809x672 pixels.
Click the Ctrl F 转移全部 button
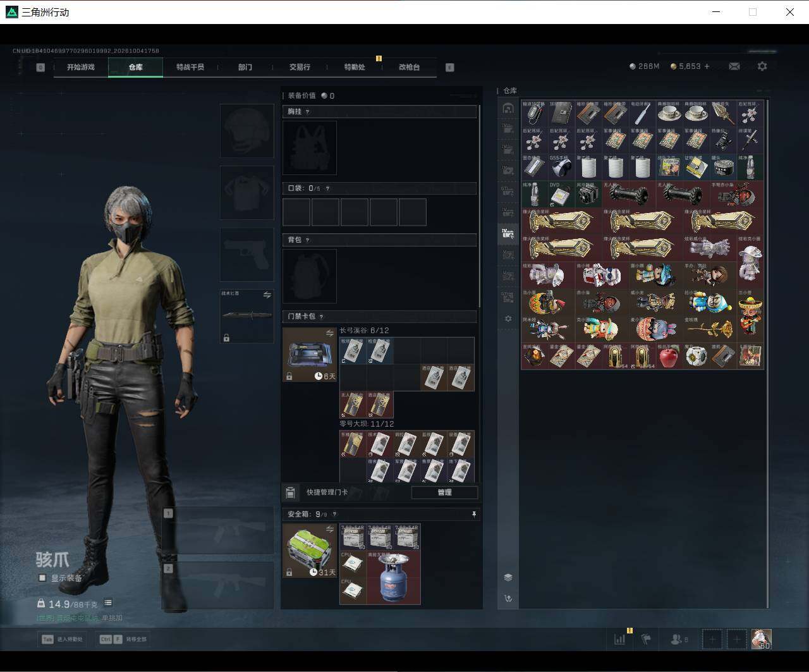[x=123, y=639]
